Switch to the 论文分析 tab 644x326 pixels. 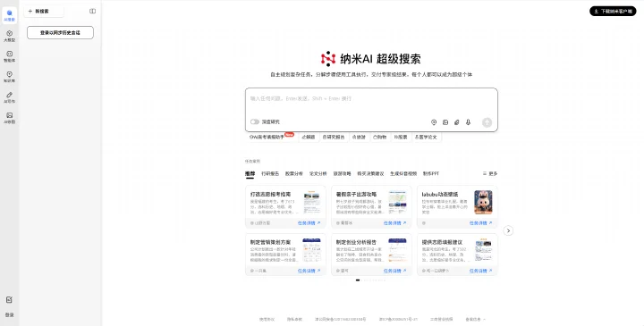(318, 174)
